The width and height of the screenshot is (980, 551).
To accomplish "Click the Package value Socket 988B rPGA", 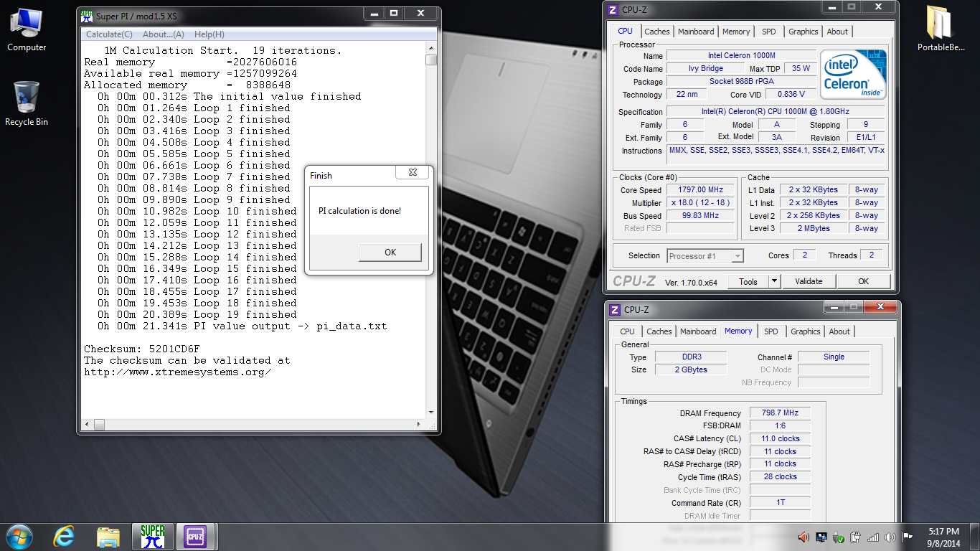I will [x=741, y=82].
